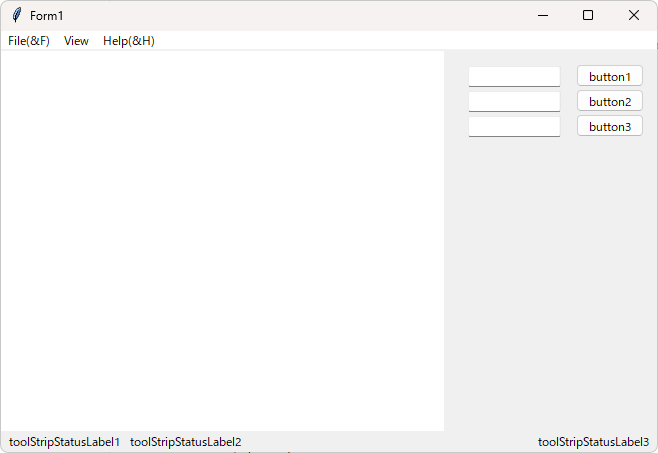Focus the text field beside button3

pyautogui.click(x=514, y=127)
